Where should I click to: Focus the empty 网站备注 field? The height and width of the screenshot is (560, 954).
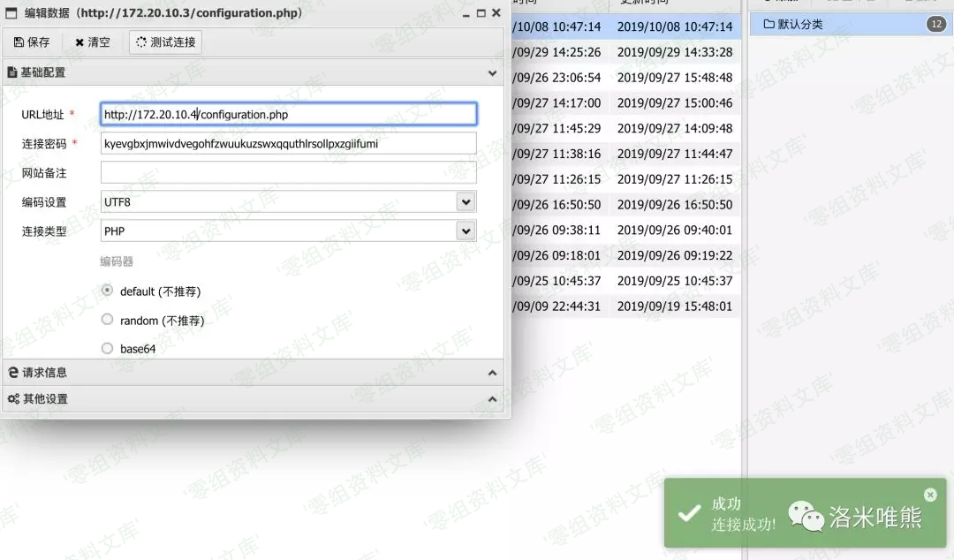click(x=288, y=172)
